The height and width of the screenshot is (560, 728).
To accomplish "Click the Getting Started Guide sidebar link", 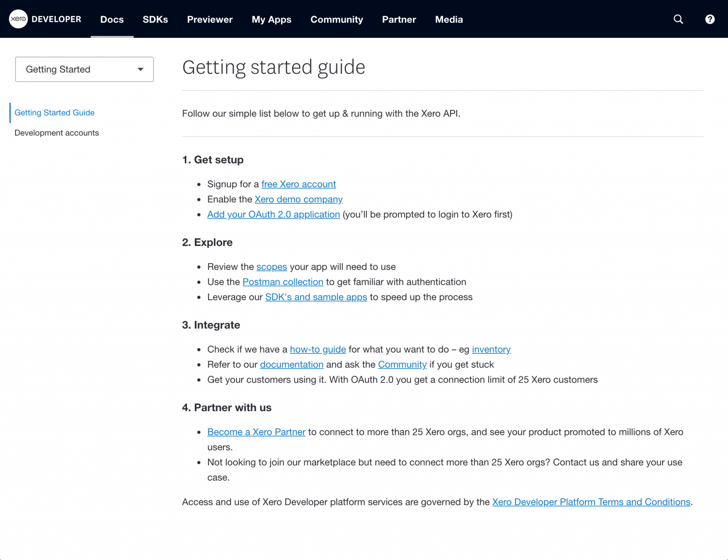I will 54,113.
